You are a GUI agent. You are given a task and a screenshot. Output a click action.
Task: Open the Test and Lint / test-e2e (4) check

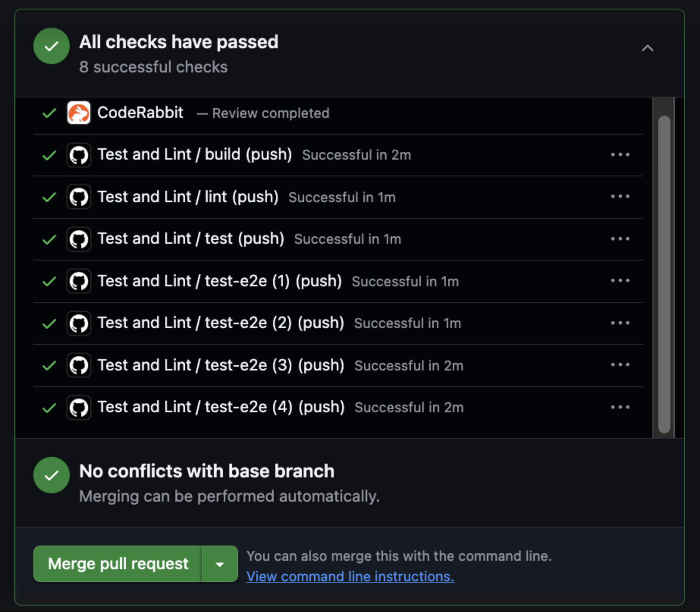221,407
